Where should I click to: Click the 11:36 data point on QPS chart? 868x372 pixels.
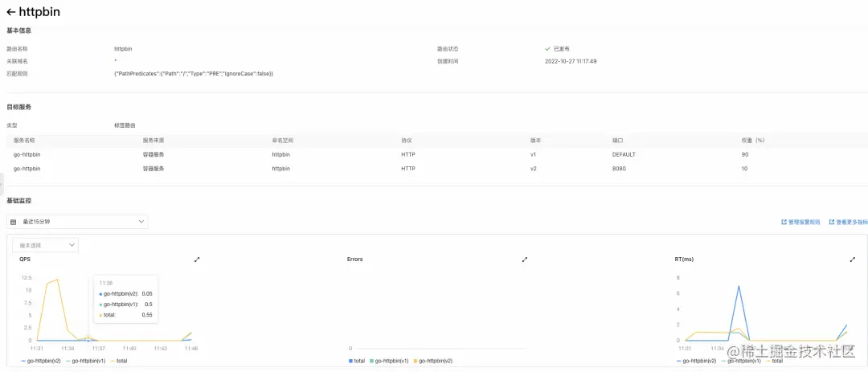click(x=88, y=339)
